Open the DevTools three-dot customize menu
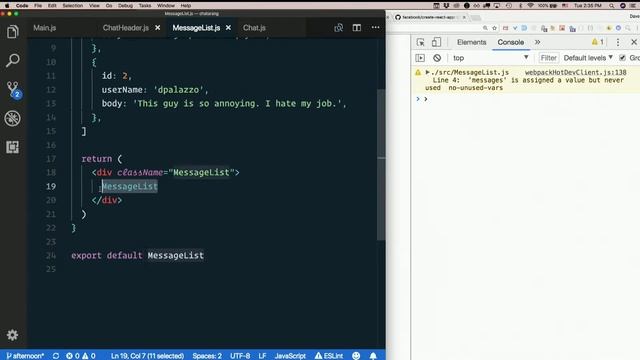This screenshot has width=640, height=360. (618, 42)
